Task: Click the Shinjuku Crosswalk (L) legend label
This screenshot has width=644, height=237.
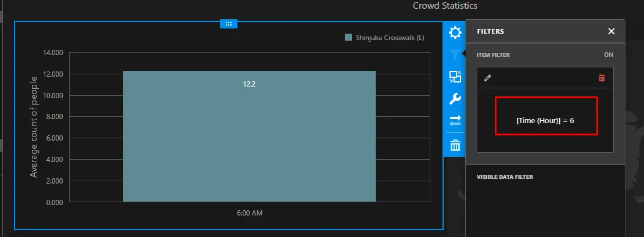Action: tap(390, 38)
